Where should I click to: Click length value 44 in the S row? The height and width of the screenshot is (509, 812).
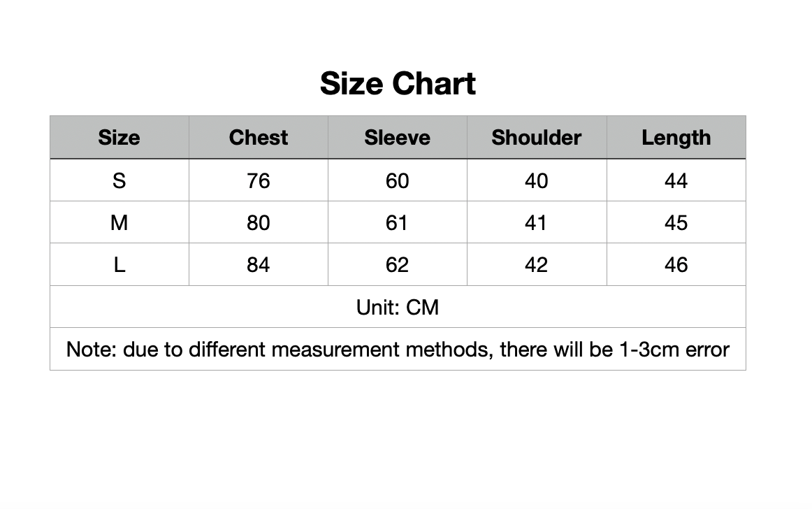(676, 181)
